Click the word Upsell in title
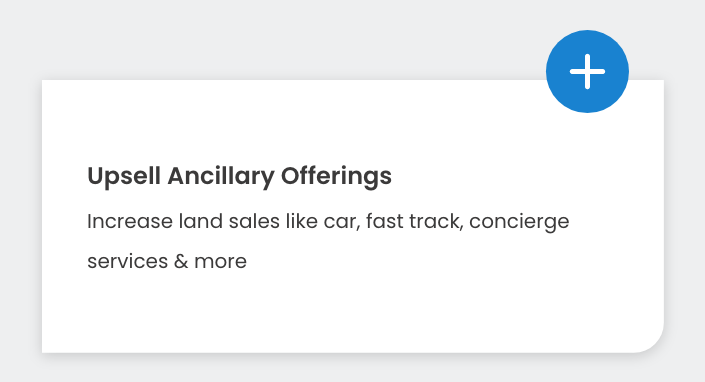 point(124,176)
